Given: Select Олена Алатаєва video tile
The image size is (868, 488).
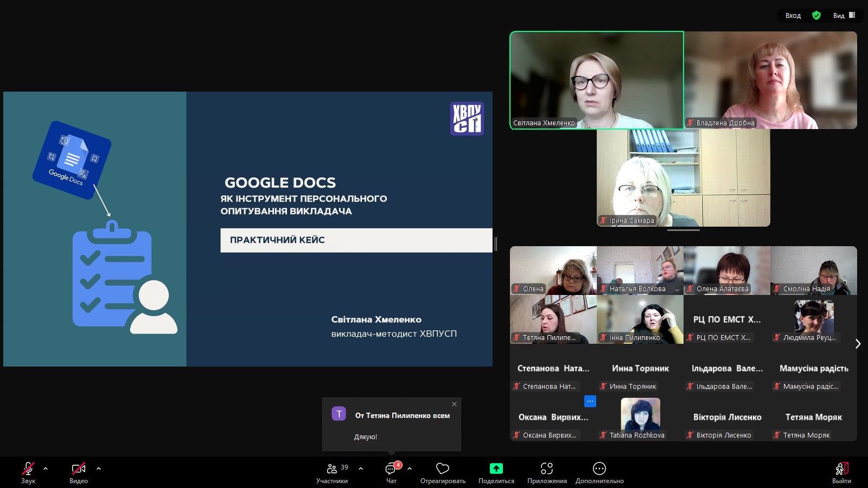Looking at the screenshot, I should pos(727,271).
